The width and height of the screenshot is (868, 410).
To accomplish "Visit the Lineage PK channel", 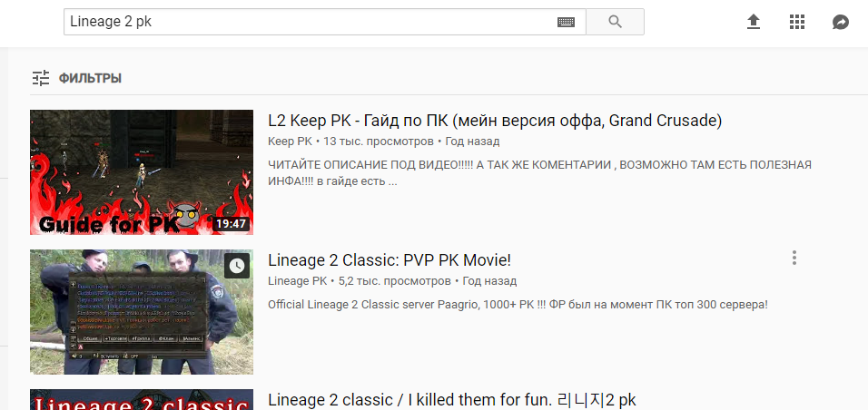I will click(297, 281).
